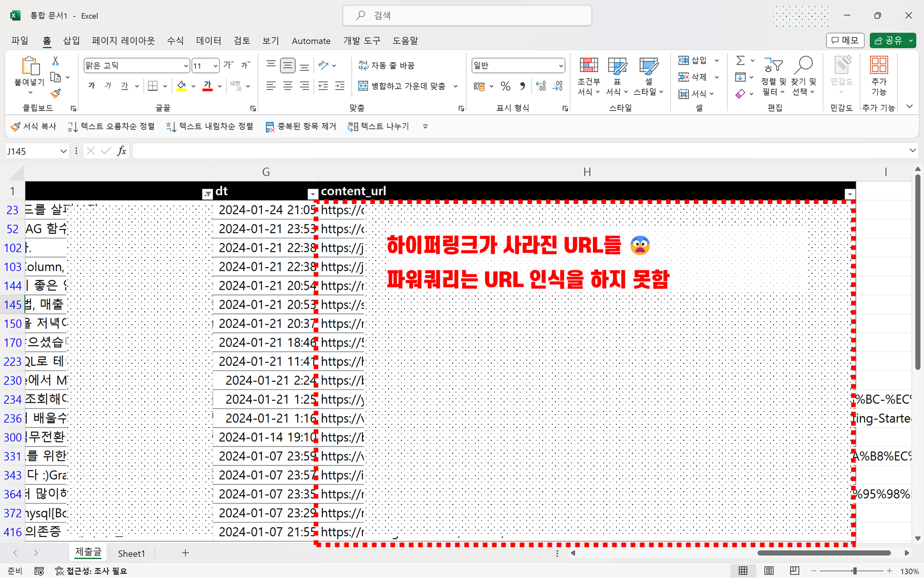Open number format 일반 dropdown

(x=561, y=66)
